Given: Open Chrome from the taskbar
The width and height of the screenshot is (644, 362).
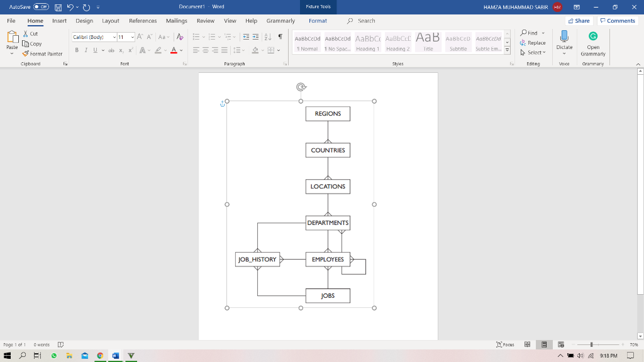Looking at the screenshot, I should coord(99,355).
